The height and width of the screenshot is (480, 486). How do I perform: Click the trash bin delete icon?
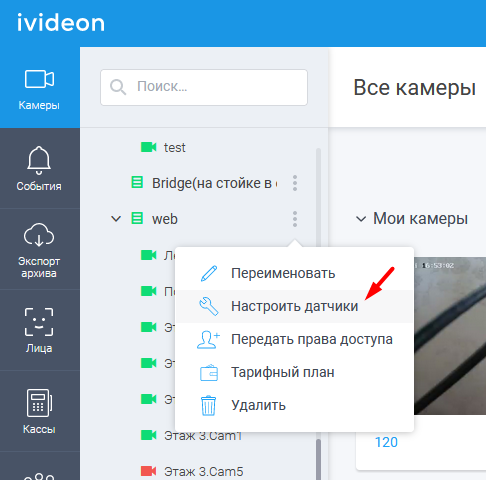[x=209, y=405]
